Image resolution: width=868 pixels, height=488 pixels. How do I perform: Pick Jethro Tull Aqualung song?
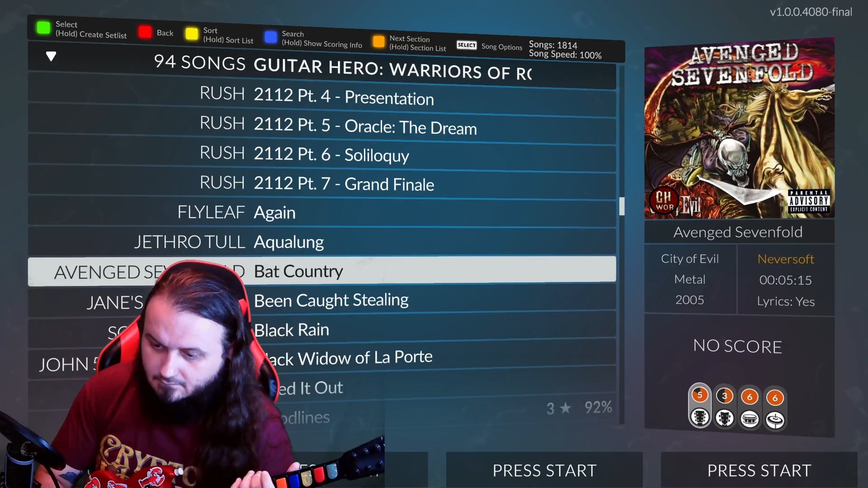(x=322, y=242)
